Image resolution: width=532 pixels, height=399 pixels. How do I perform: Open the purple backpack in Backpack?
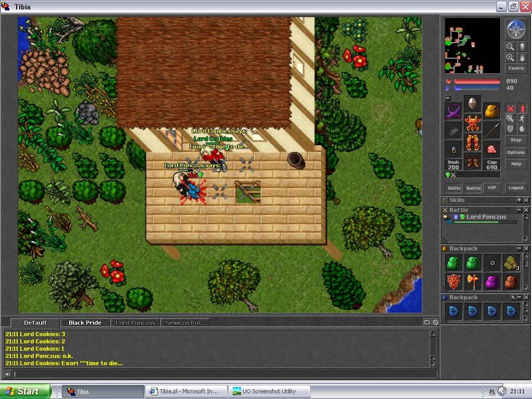point(492,282)
